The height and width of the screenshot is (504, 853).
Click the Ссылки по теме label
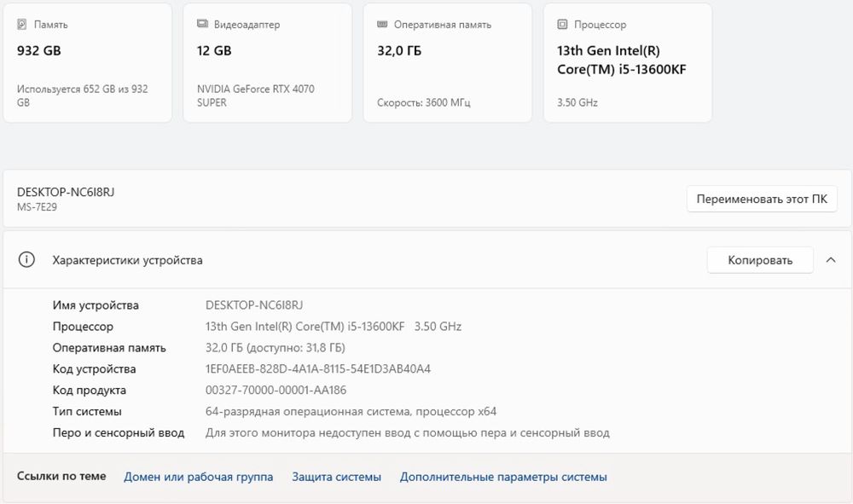click(61, 476)
